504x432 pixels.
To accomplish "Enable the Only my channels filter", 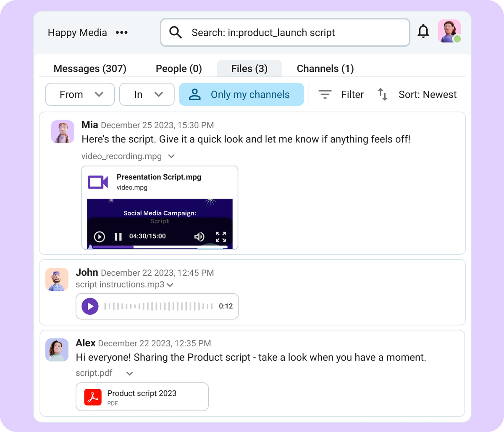I will [241, 94].
